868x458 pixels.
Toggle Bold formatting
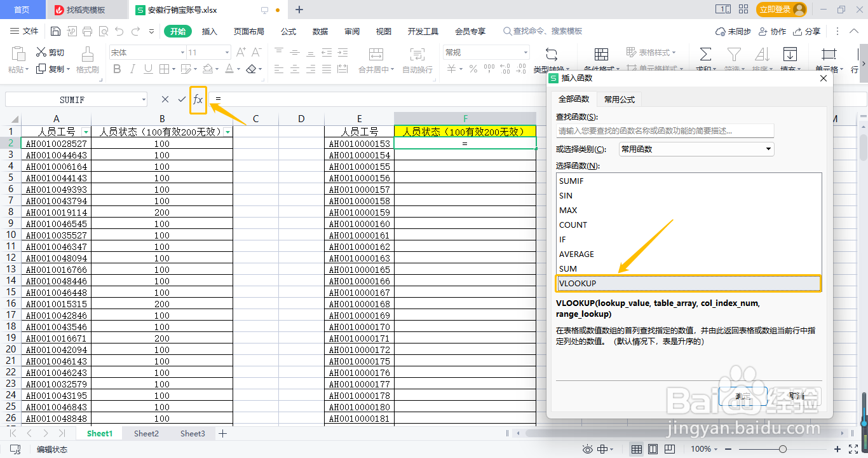116,69
